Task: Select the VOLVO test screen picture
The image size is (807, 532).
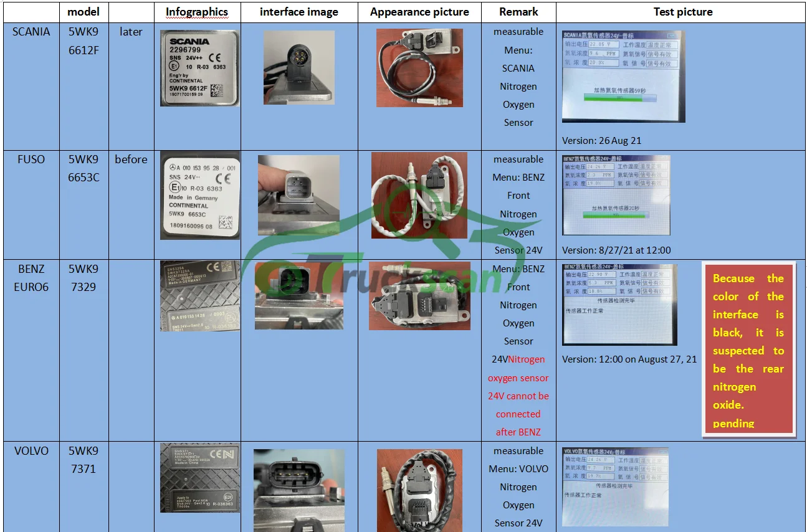Action: (x=616, y=487)
